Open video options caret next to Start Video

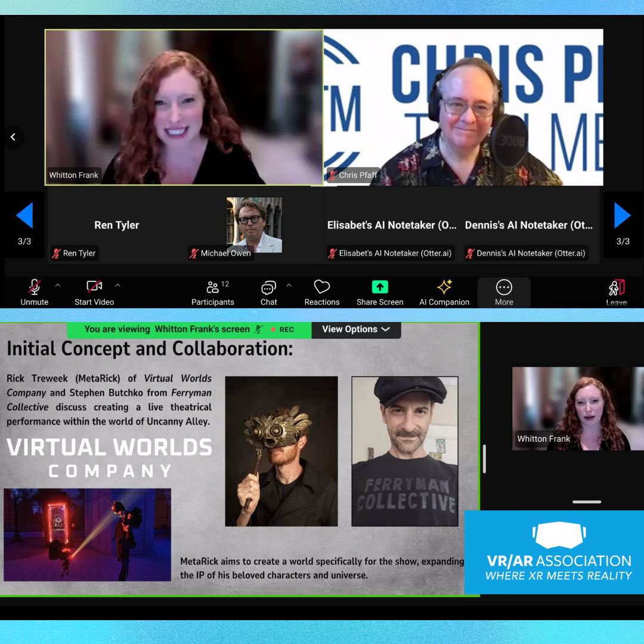point(118,285)
